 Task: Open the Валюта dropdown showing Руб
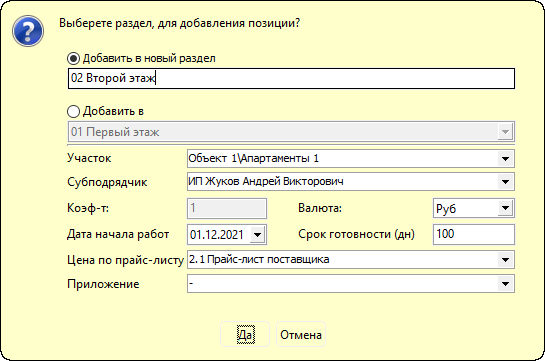(x=505, y=208)
